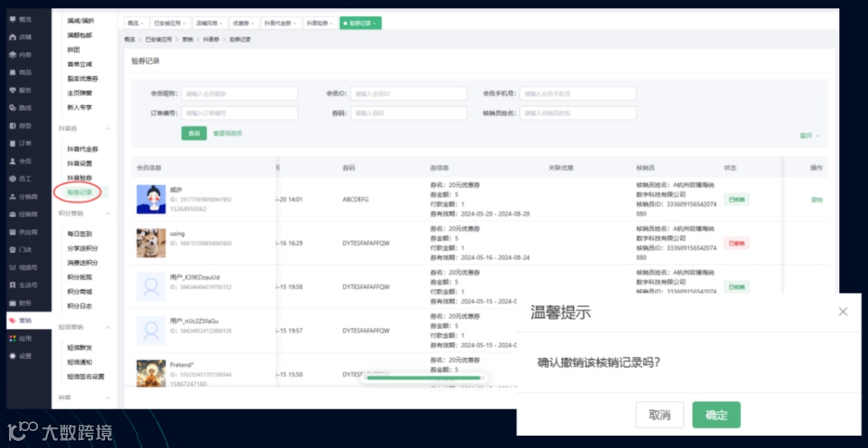868x448 pixels.
Task: Open 满减/满折 submenu item
Action: click(x=81, y=20)
